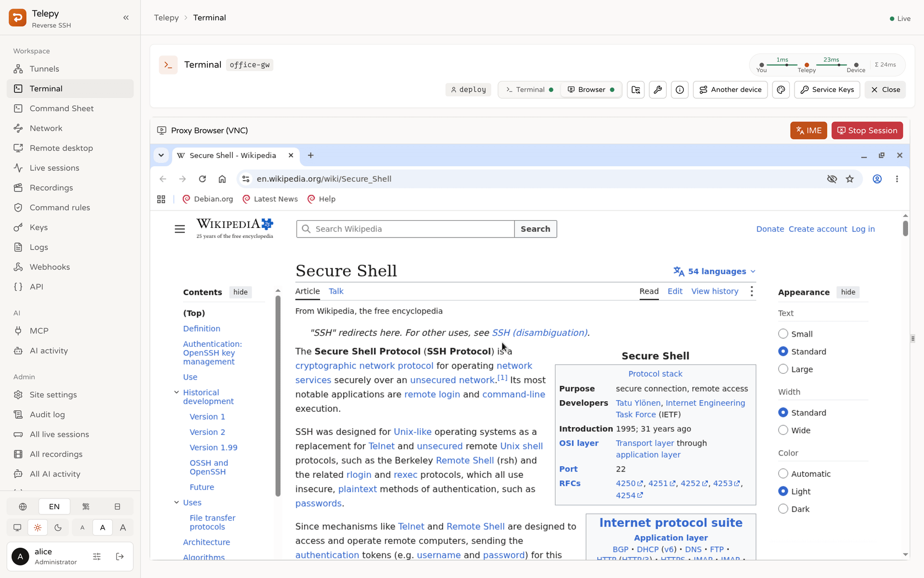Open the View history tab
The image size is (924, 578).
point(715,291)
